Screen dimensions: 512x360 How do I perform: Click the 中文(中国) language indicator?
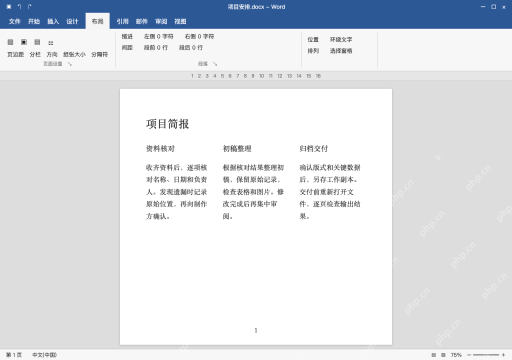pyautogui.click(x=44, y=355)
